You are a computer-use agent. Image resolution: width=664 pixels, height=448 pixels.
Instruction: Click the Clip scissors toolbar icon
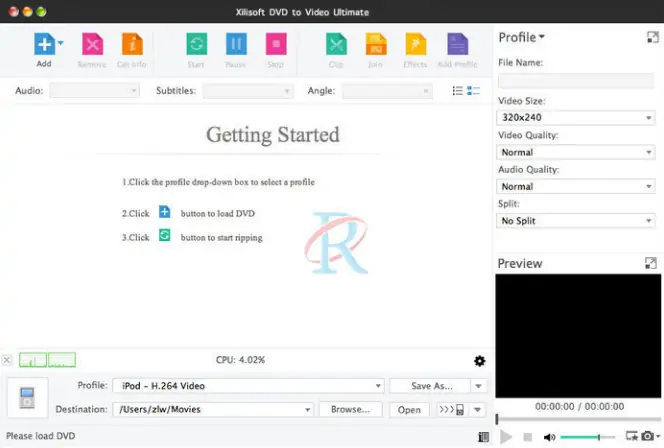click(336, 44)
